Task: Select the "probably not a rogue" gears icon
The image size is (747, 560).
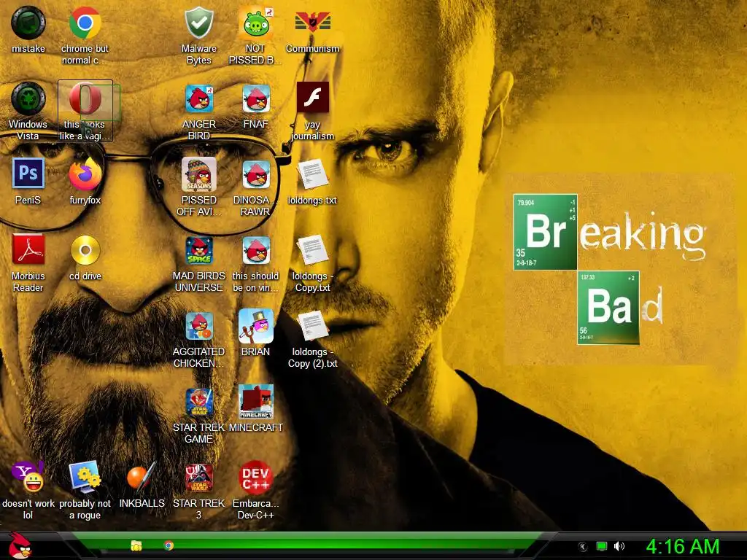Action: [85, 476]
